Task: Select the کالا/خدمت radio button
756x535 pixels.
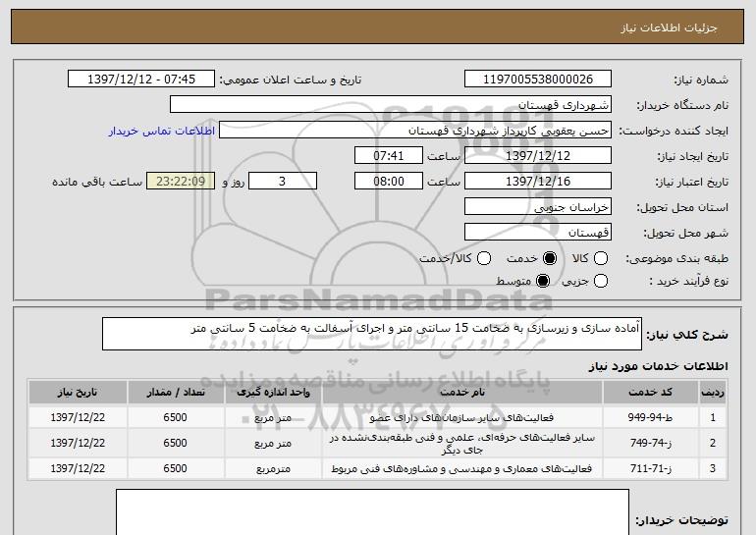Action: pyautogui.click(x=484, y=258)
